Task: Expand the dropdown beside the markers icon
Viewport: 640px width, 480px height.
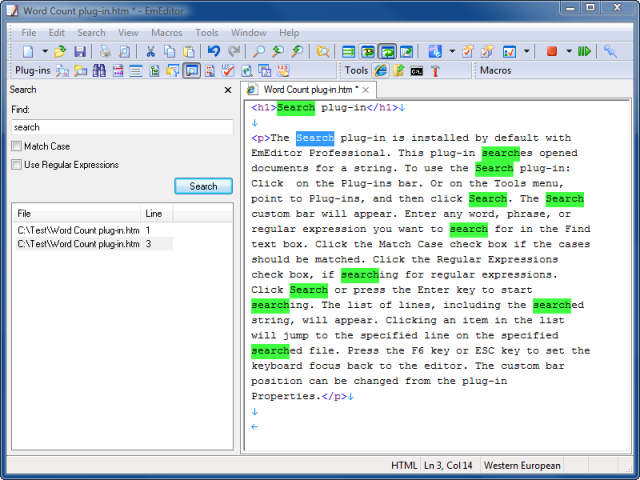Action: tap(527, 51)
